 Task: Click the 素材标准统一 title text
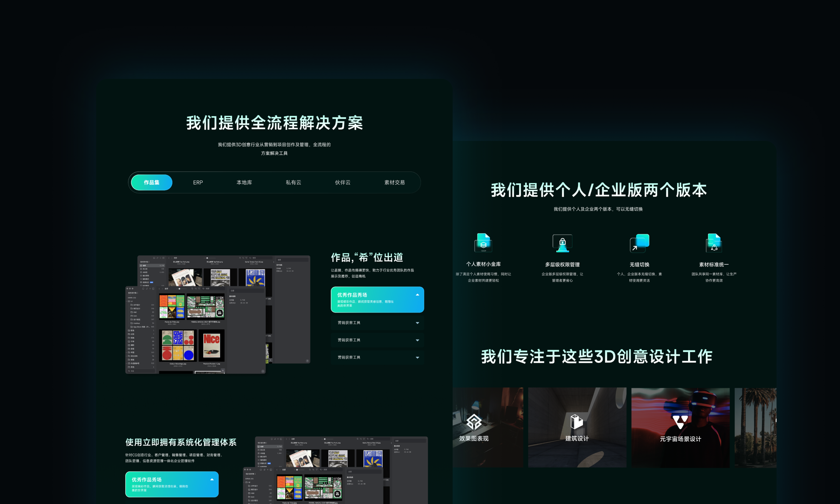[x=714, y=265]
